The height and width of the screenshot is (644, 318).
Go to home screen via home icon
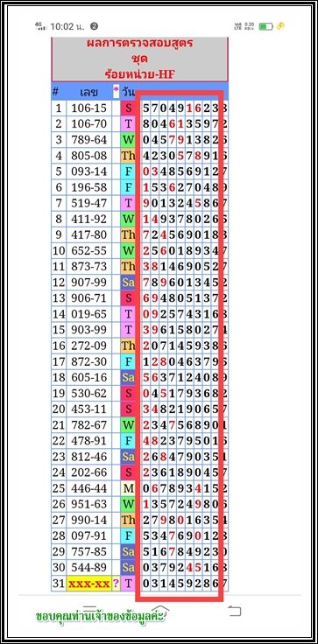(161, 610)
